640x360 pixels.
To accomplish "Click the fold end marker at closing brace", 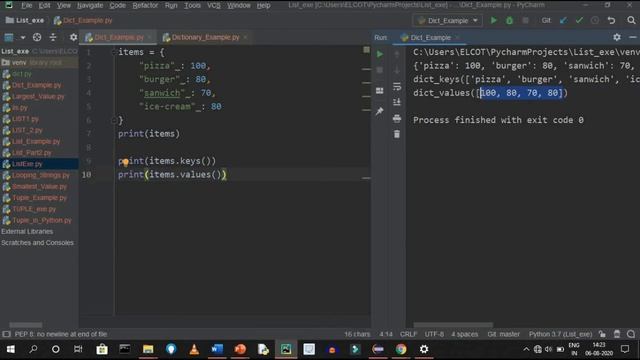I will pyautogui.click(x=114, y=120).
